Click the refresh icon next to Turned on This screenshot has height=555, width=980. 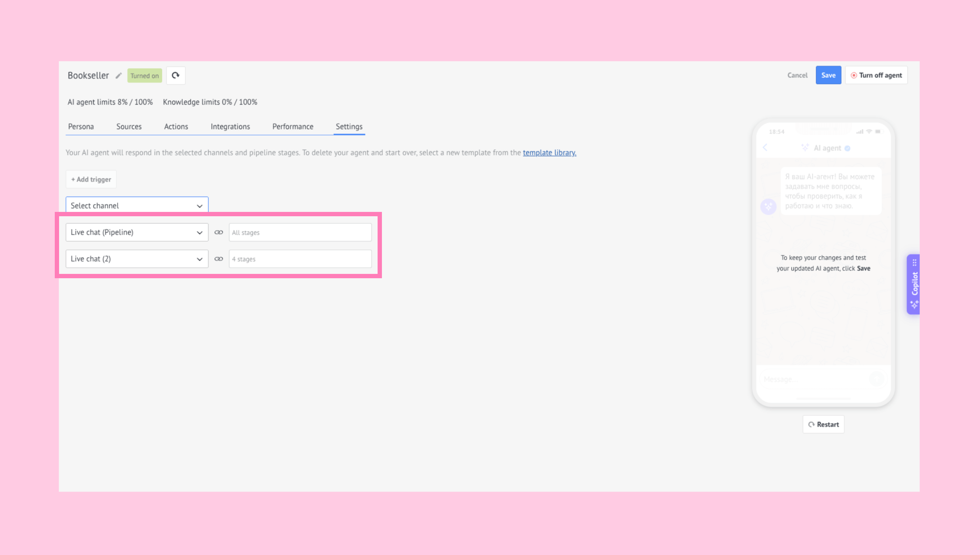coord(176,75)
